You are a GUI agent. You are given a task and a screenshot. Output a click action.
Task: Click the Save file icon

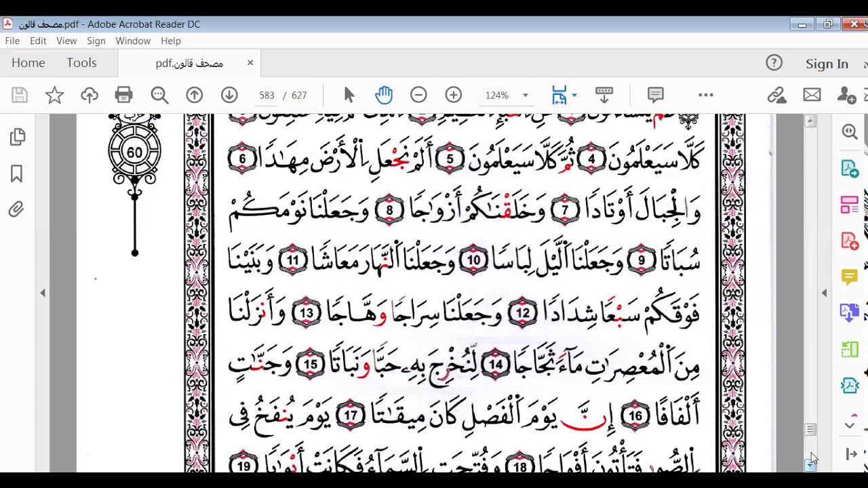19,96
